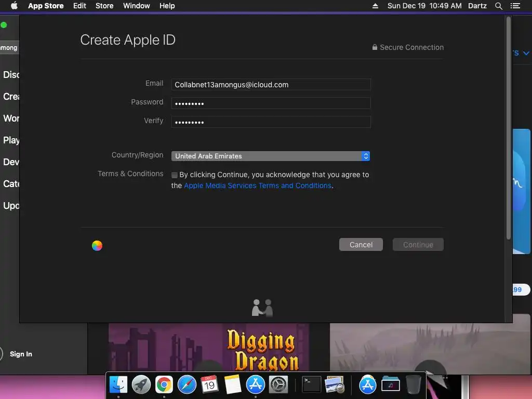Click the date and time display
Image resolution: width=532 pixels, height=399 pixels.
pos(424,6)
